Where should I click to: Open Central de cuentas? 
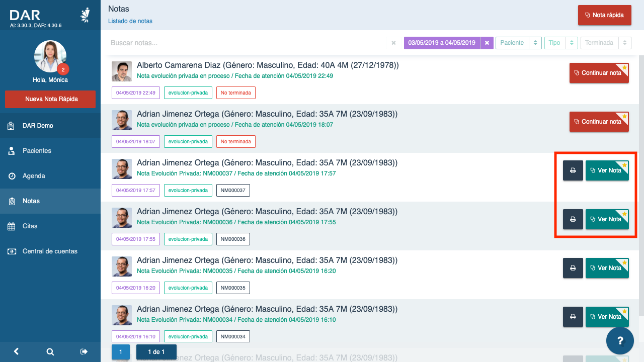(x=50, y=251)
